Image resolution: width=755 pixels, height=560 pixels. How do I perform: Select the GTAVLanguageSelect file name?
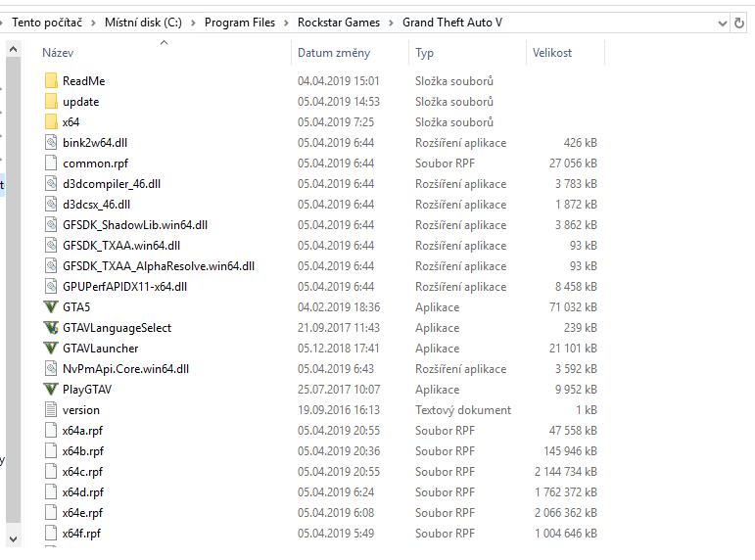tap(117, 328)
